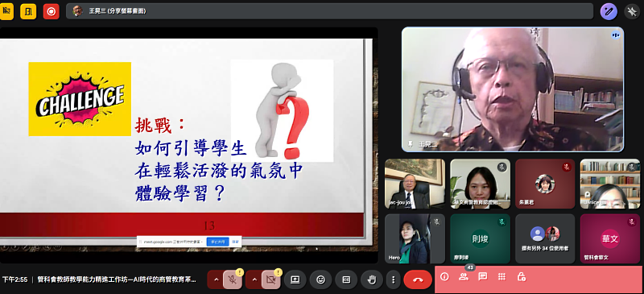Viewport: 644px width, 294px height.
Task: Toggle closed captions
Action: pyautogui.click(x=346, y=280)
